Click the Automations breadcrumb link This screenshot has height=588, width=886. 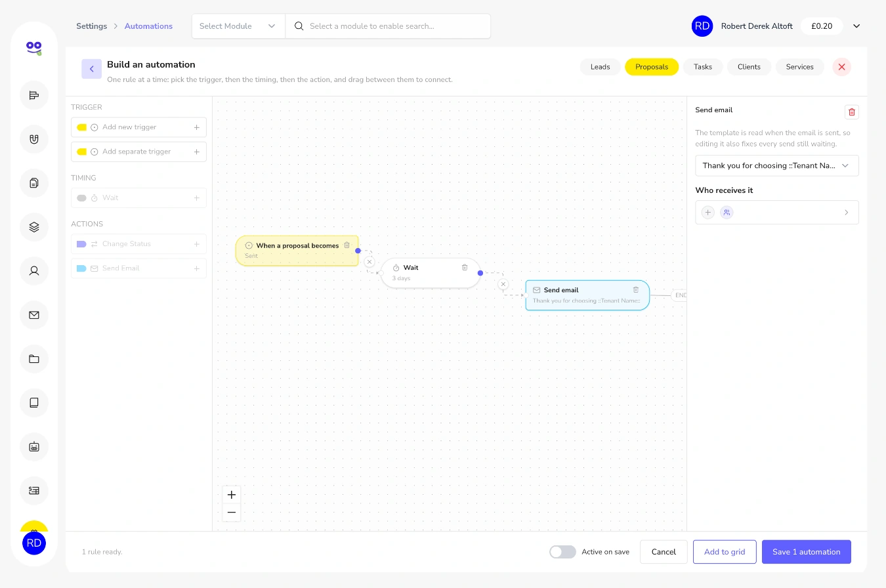pos(148,26)
